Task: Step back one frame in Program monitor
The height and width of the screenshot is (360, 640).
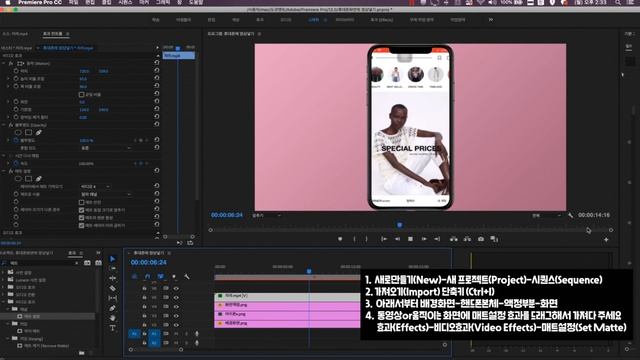Action: 397,239
